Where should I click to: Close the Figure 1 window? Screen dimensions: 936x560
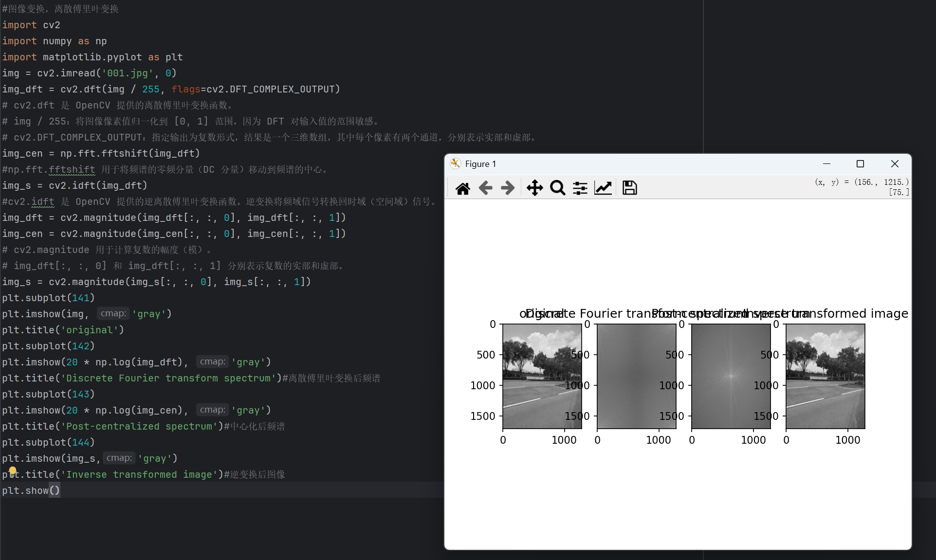point(895,163)
